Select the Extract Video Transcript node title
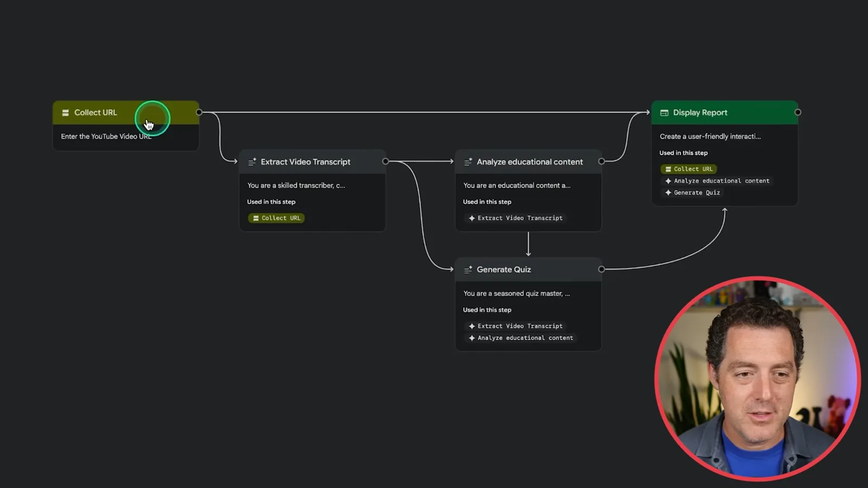 click(x=305, y=162)
